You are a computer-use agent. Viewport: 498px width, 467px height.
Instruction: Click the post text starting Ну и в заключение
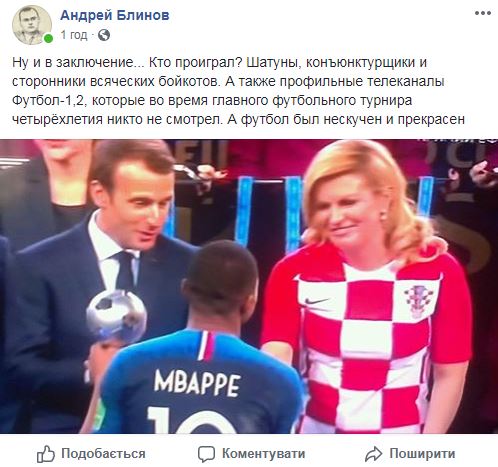238,91
